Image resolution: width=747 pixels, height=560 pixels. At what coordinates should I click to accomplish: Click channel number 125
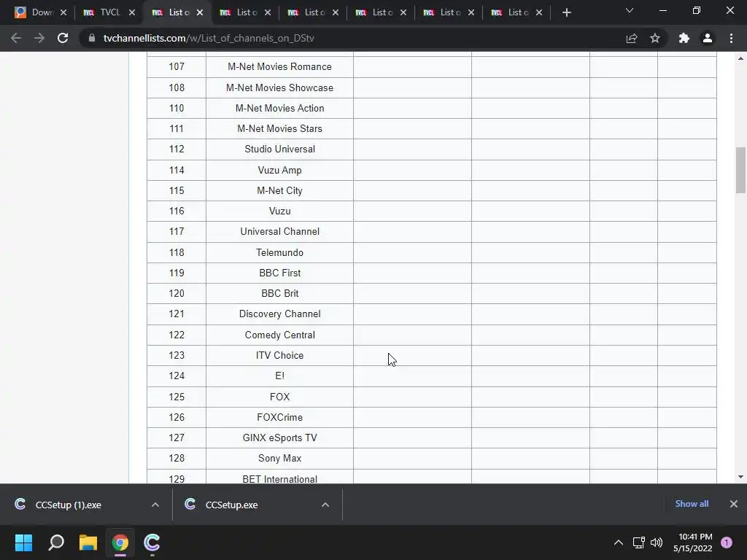(177, 397)
